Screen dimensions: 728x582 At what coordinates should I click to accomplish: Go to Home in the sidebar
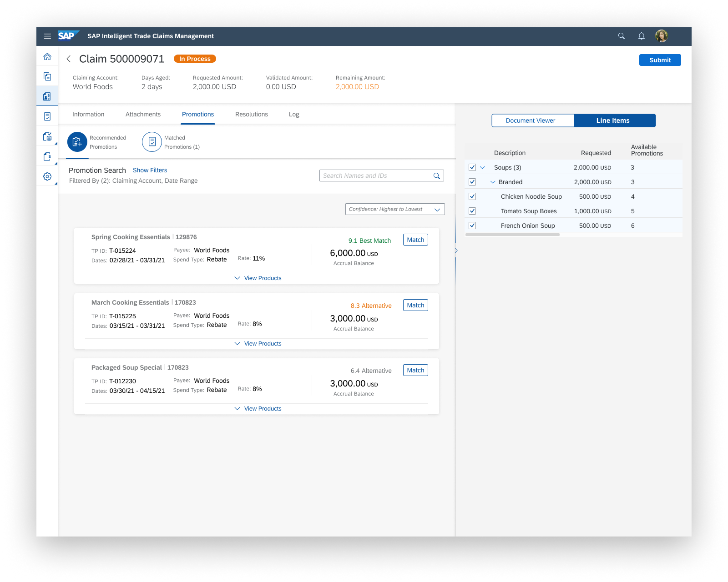click(47, 57)
